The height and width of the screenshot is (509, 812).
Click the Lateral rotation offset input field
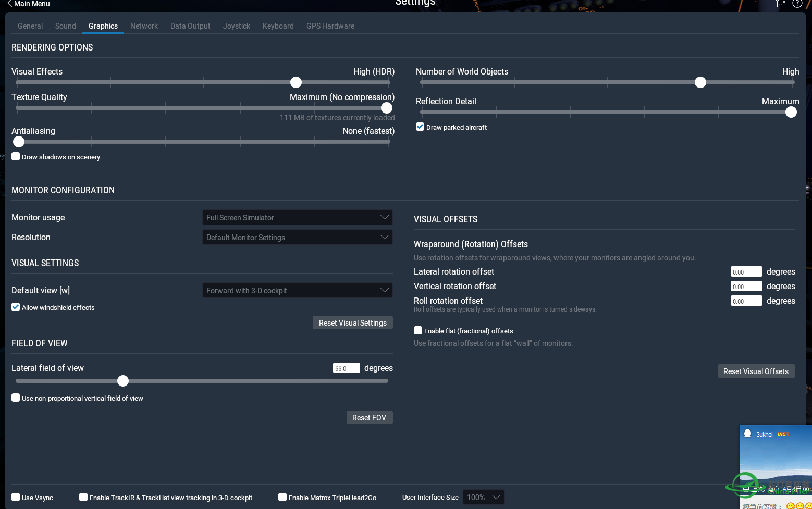tap(746, 272)
